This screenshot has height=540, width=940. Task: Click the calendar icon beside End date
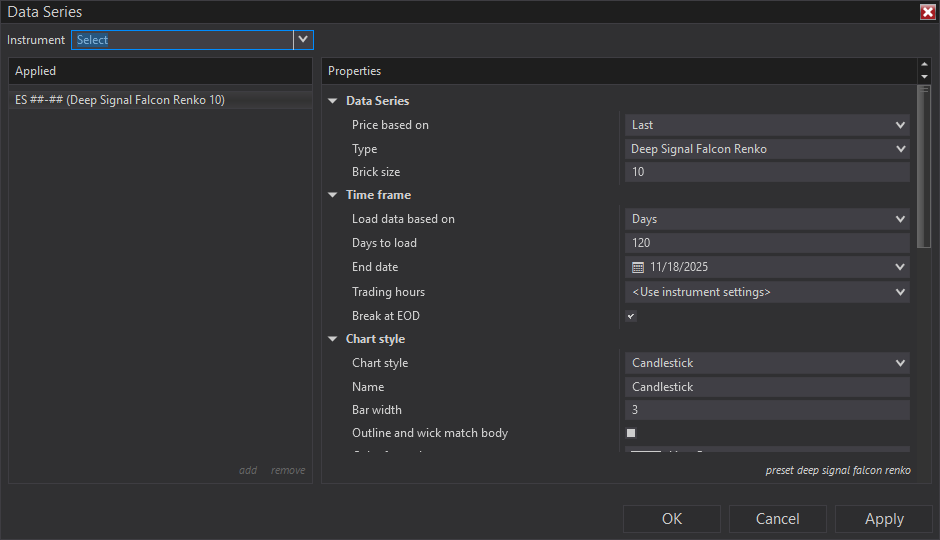[638, 267]
